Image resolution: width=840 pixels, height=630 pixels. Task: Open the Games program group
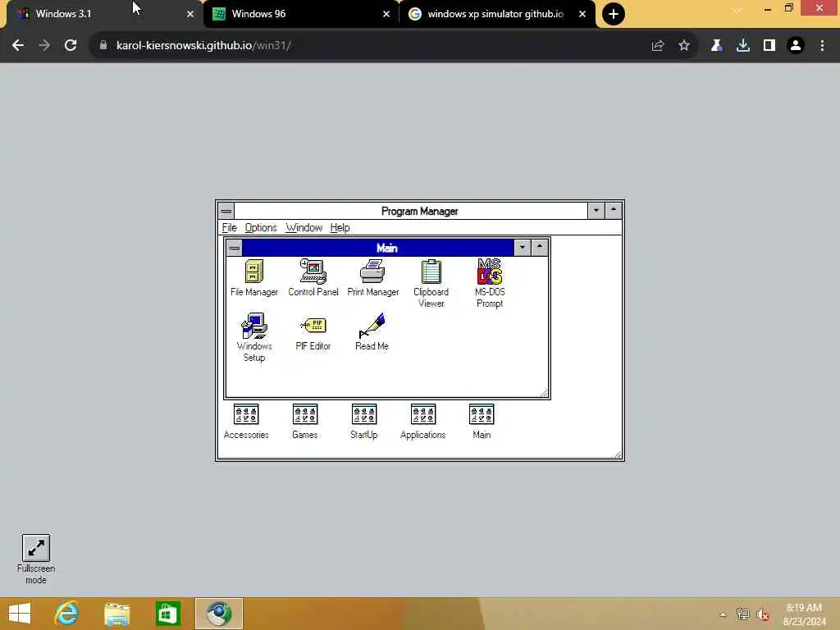[x=305, y=422]
